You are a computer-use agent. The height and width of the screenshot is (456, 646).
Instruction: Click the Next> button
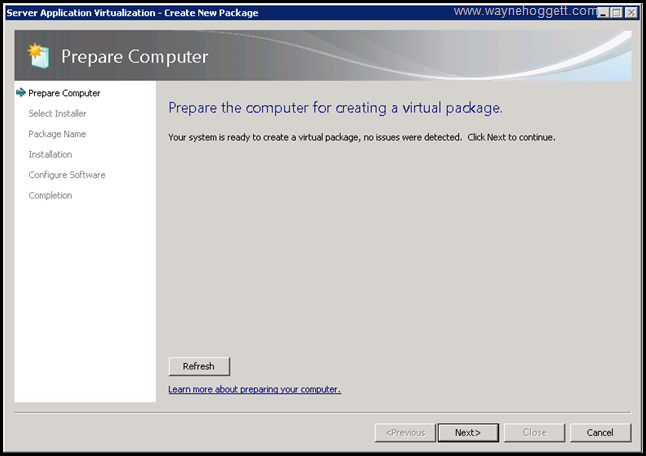[x=468, y=433]
